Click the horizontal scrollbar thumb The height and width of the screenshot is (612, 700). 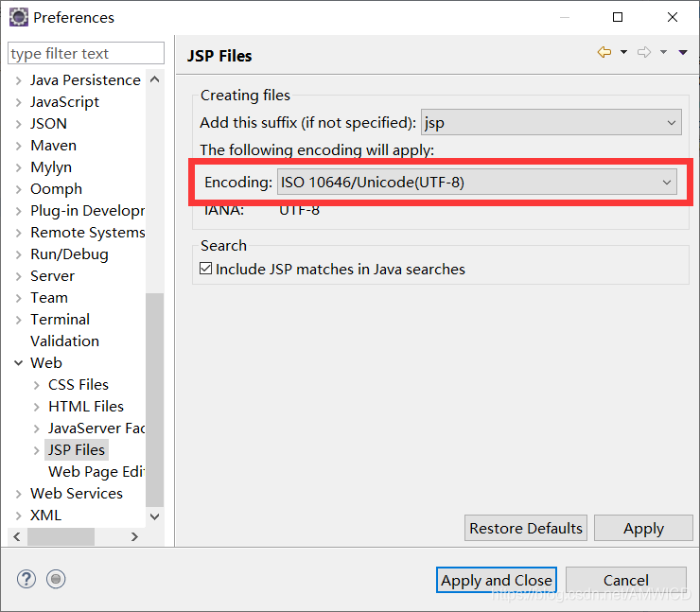coord(61,536)
